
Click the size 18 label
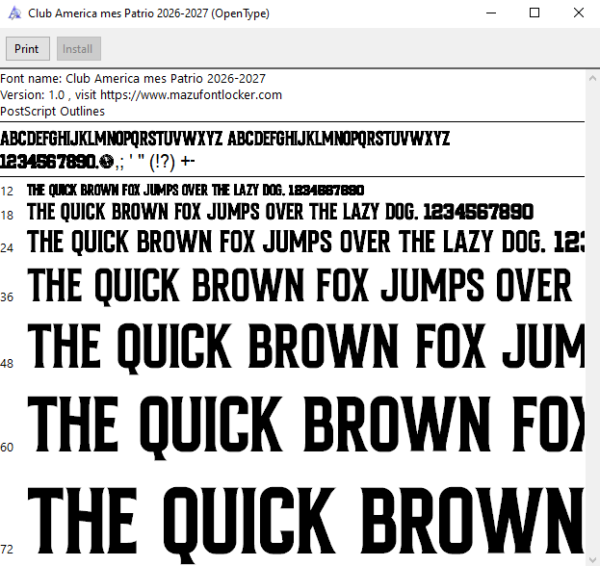(7, 215)
